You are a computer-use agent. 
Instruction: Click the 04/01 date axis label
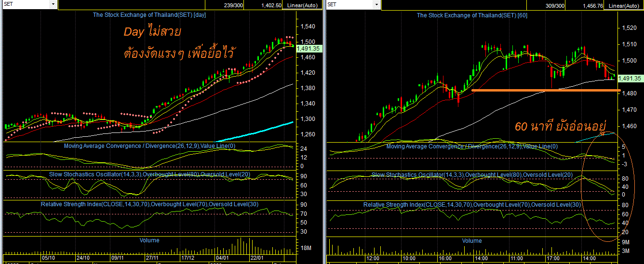(222, 258)
